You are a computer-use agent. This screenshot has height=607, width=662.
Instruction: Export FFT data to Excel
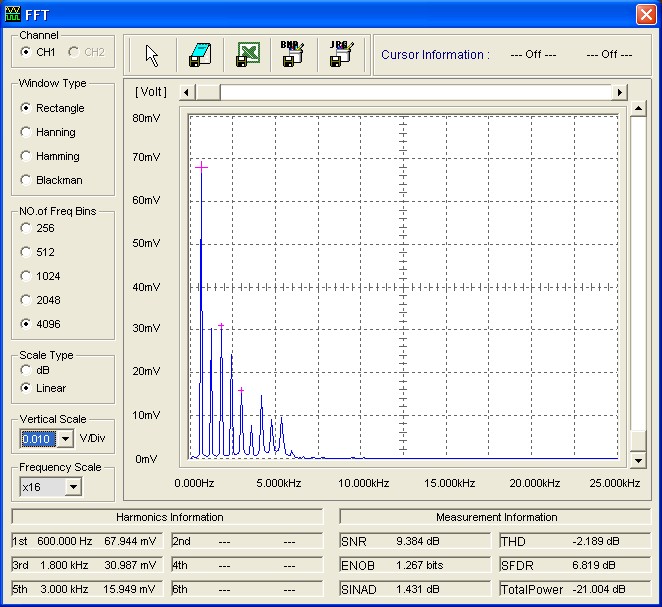[x=247, y=55]
